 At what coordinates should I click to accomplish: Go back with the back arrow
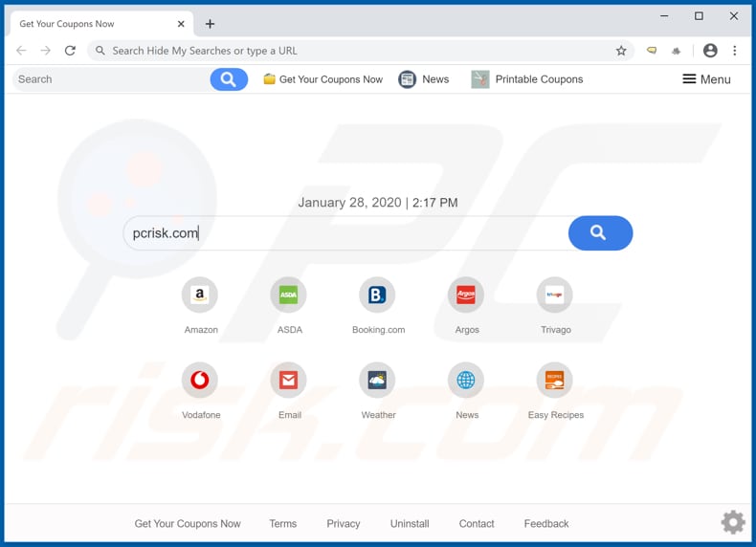pyautogui.click(x=21, y=51)
